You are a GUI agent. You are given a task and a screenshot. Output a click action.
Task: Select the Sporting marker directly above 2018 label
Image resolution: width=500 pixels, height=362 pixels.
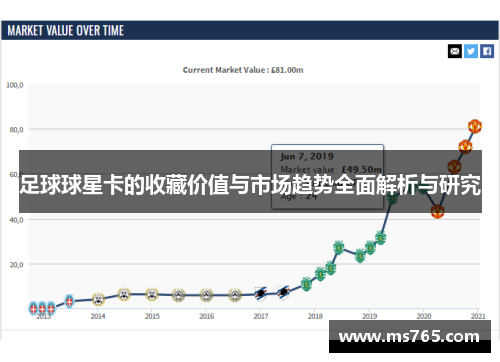(320, 274)
